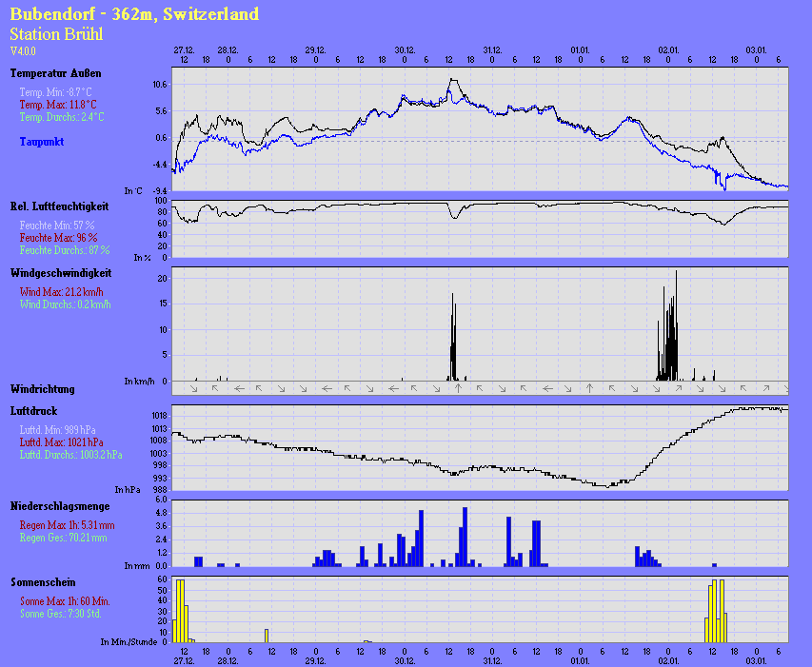812x667 pixels.
Task: Click the 'Temp. Max: 11.8°C' value
Action: tap(58, 105)
